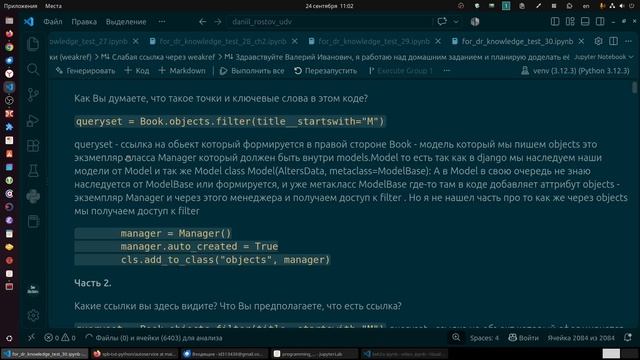
Task: Show errors and warnings in status bar
Action: [x=60, y=338]
